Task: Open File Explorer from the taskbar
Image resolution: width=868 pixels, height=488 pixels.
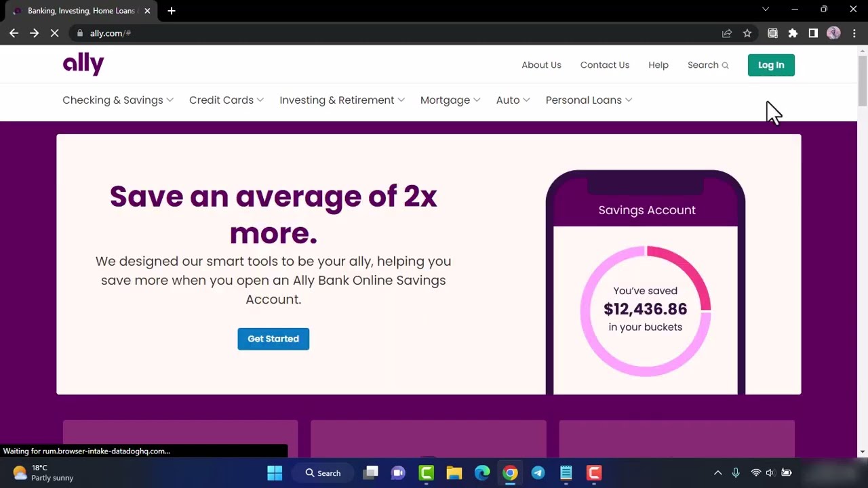Action: [454, 473]
